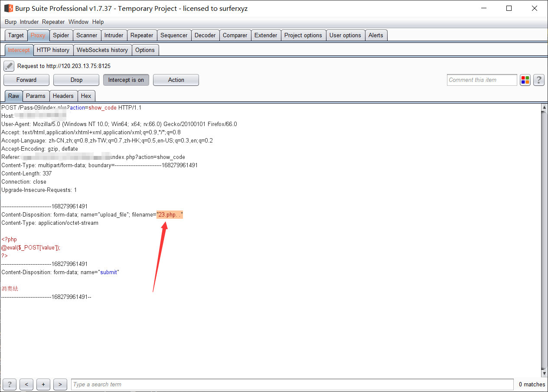Click the request editor vertical scrollbar

[x=545, y=240]
